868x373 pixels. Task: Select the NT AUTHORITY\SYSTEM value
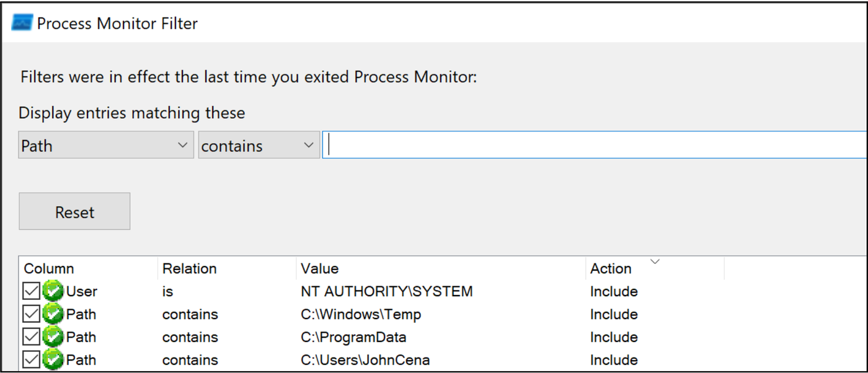tap(387, 291)
